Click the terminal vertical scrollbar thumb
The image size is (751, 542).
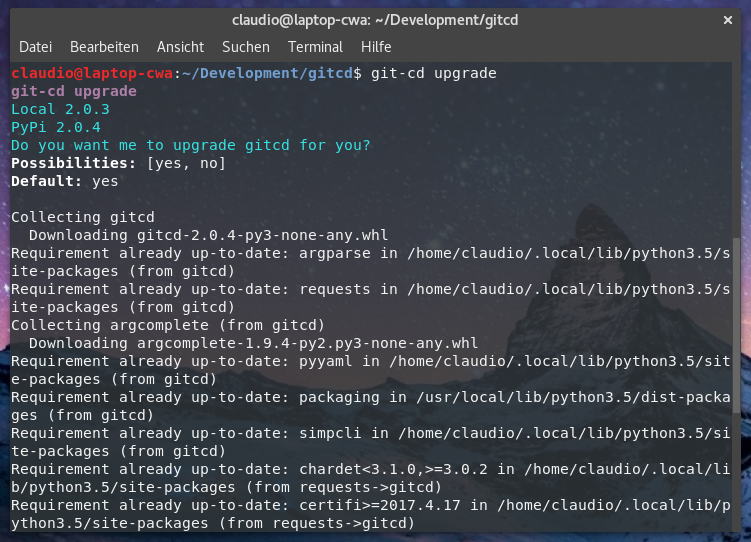(x=736, y=326)
